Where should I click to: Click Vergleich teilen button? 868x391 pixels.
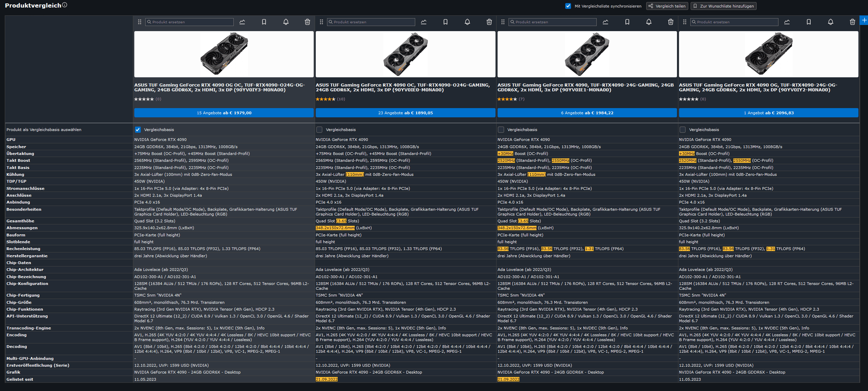(667, 6)
